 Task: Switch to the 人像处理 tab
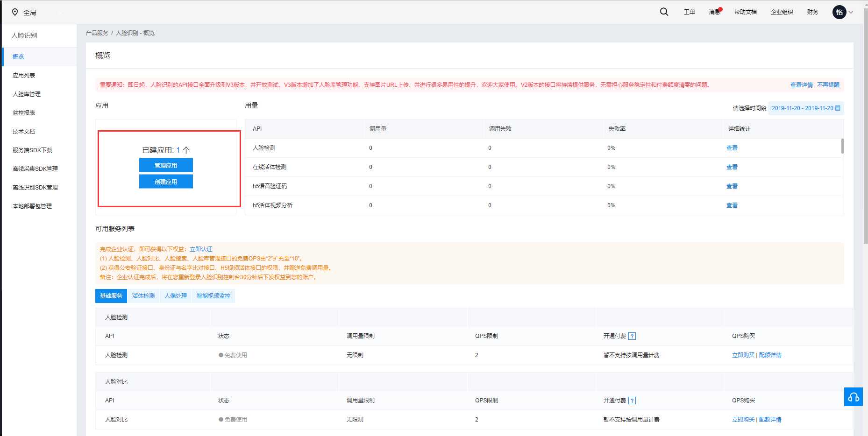click(x=176, y=296)
